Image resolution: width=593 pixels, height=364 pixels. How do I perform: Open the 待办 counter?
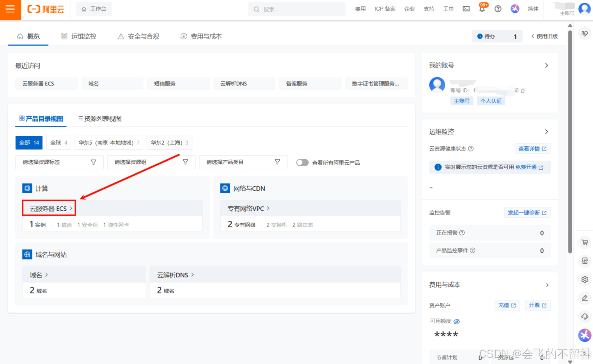(497, 36)
